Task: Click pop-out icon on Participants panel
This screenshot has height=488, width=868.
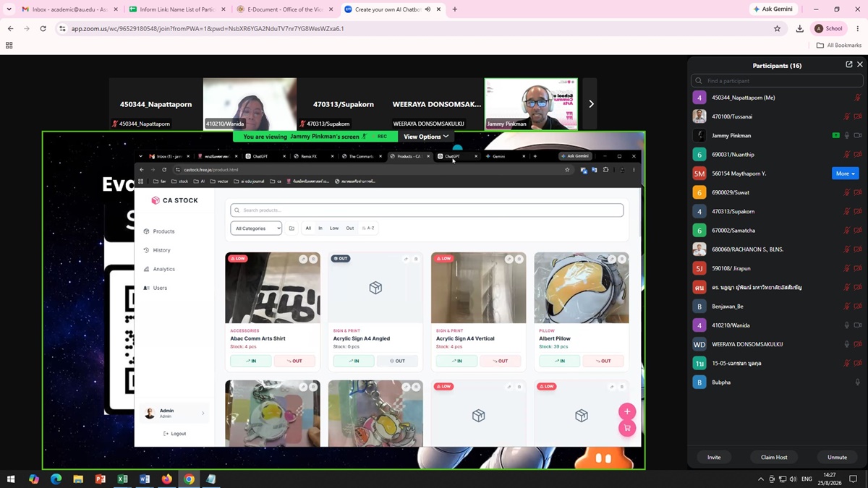Action: [848, 65]
